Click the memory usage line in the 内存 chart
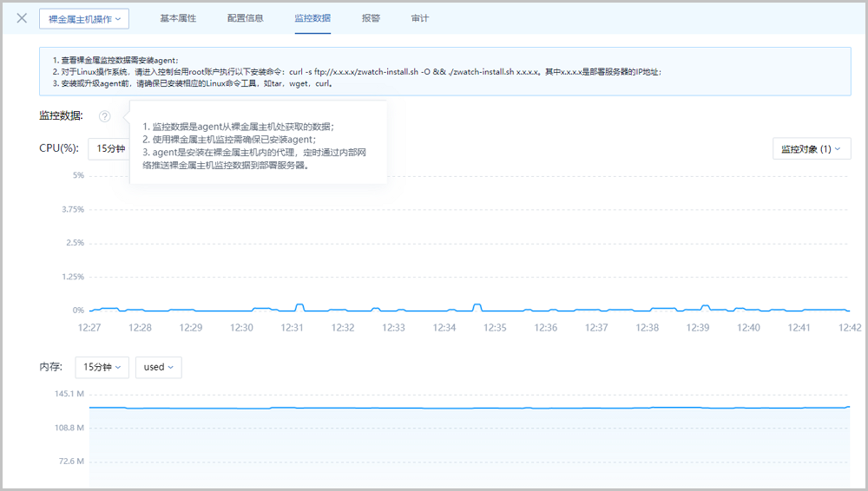 click(469, 407)
